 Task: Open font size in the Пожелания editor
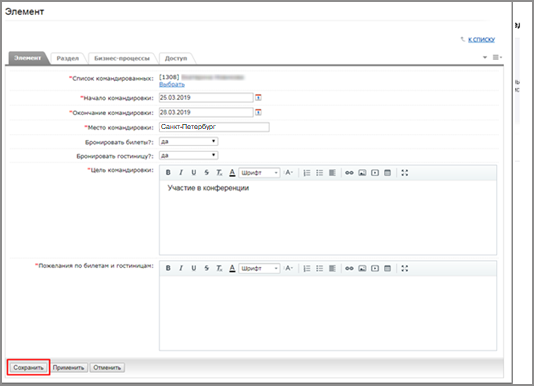pos(288,268)
